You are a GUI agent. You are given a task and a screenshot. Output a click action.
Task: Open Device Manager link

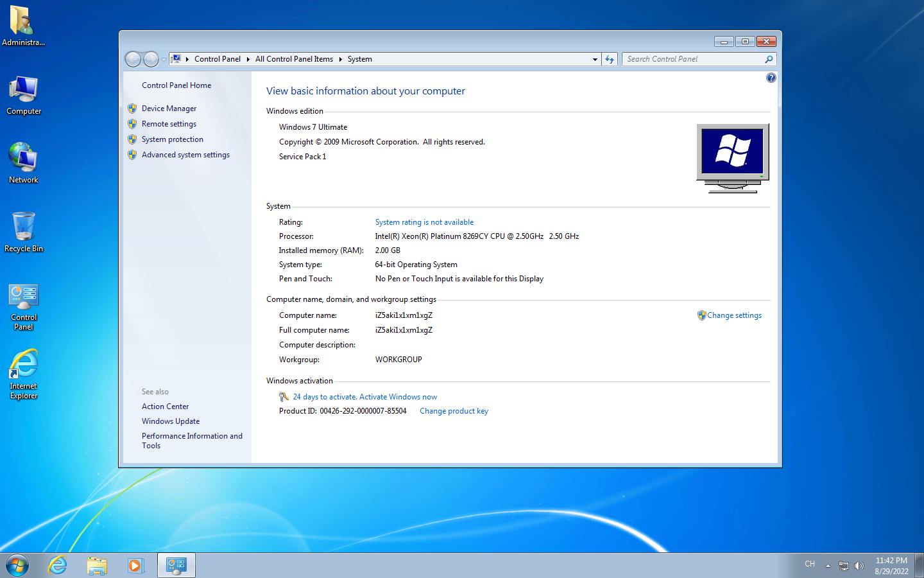click(x=169, y=109)
